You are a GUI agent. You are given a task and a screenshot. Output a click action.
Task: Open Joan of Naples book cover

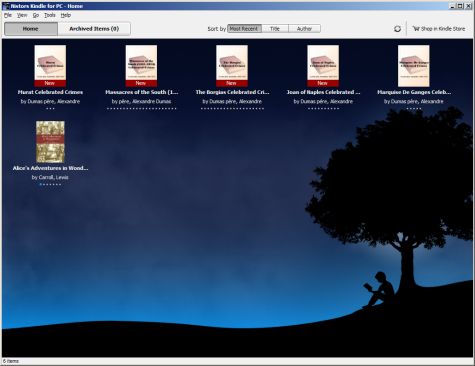323,66
